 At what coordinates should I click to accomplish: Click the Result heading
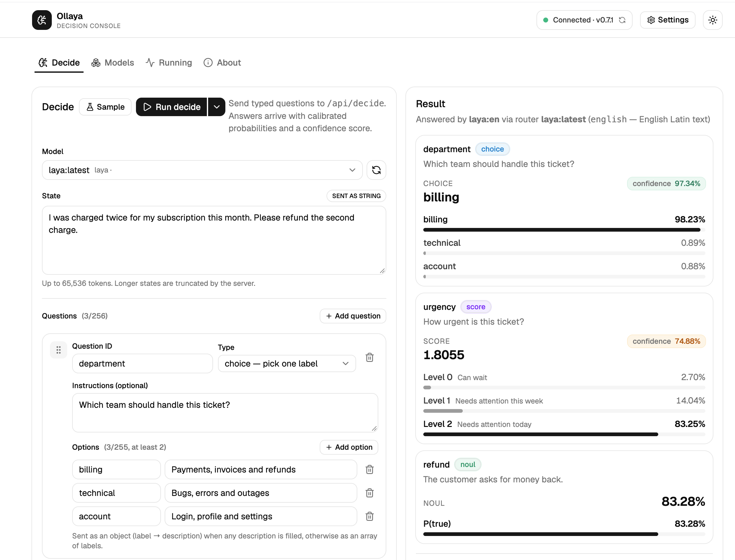point(430,104)
